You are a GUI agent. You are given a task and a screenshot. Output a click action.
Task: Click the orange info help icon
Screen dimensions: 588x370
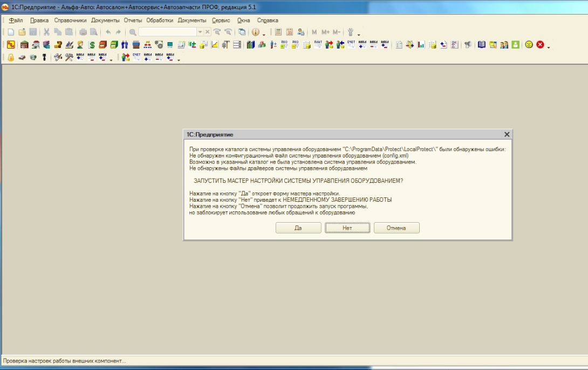[256, 32]
